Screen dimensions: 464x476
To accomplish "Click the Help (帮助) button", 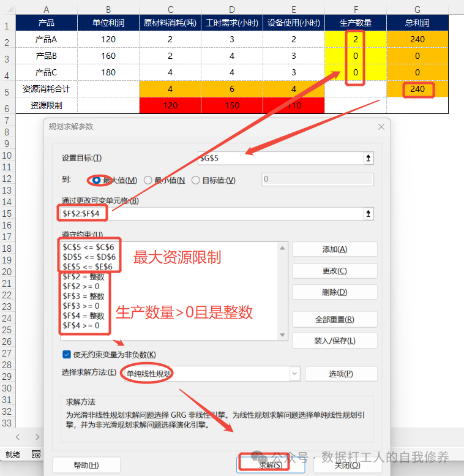I will (x=86, y=465).
